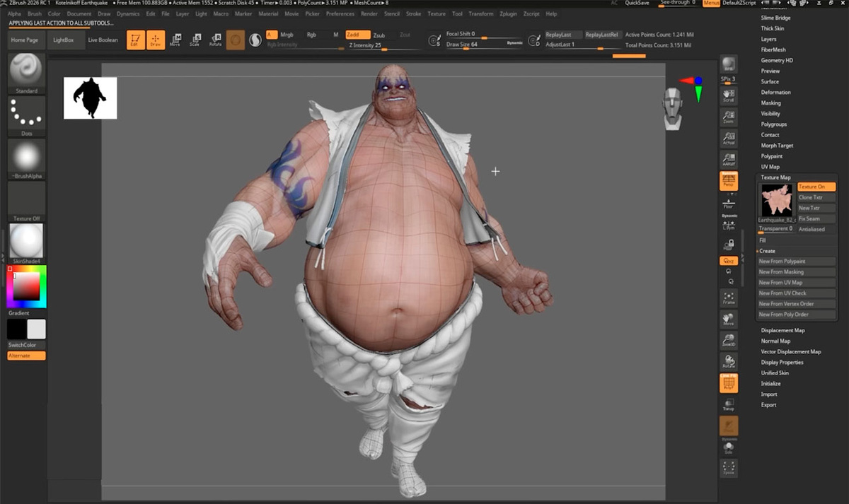The height and width of the screenshot is (504, 849).
Task: Expand the Geometry HD subpalette
Action: [x=777, y=60]
